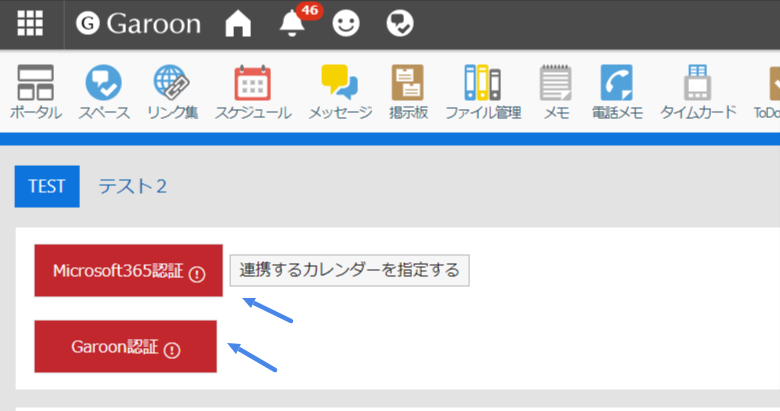
Task: Switch to the テスト2 tab
Action: 132,186
